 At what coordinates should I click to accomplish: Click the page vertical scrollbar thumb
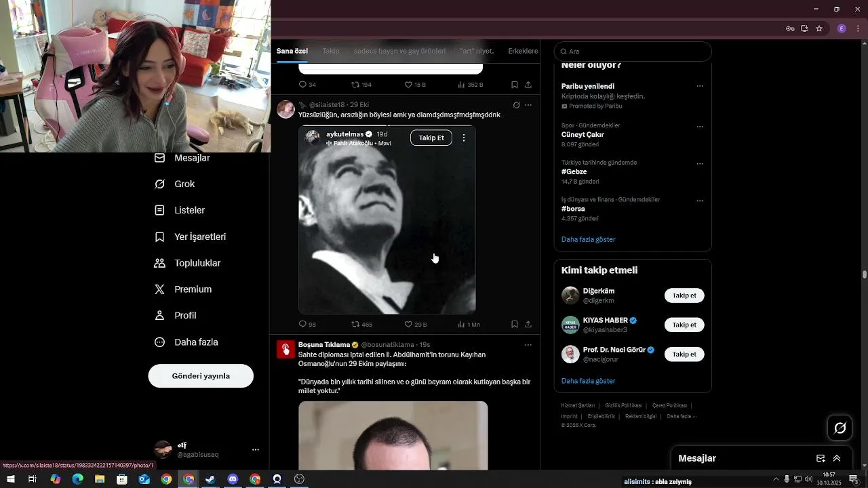[865, 274]
